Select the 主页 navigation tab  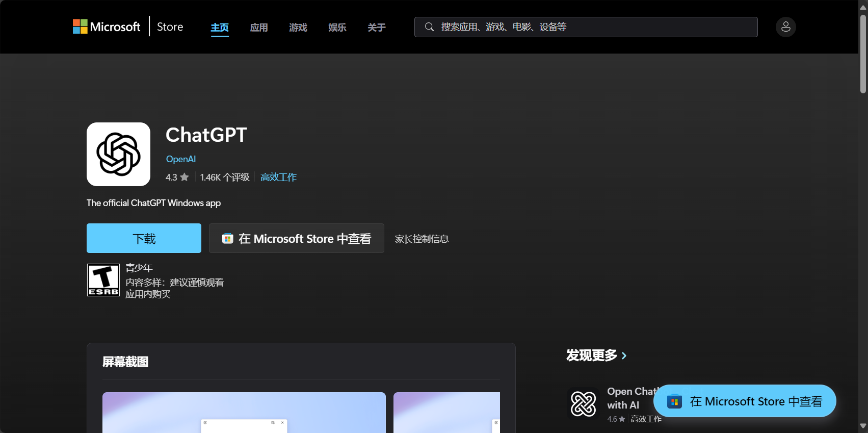click(x=220, y=28)
